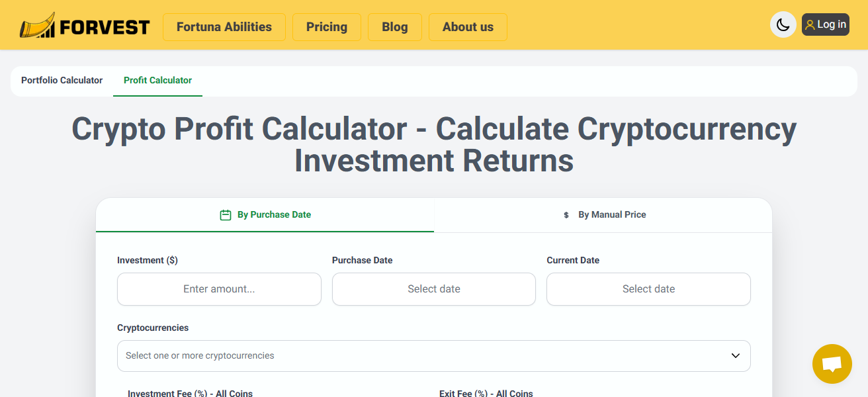The width and height of the screenshot is (868, 397).
Task: Activate the Profit Calculator mode
Action: click(x=157, y=80)
